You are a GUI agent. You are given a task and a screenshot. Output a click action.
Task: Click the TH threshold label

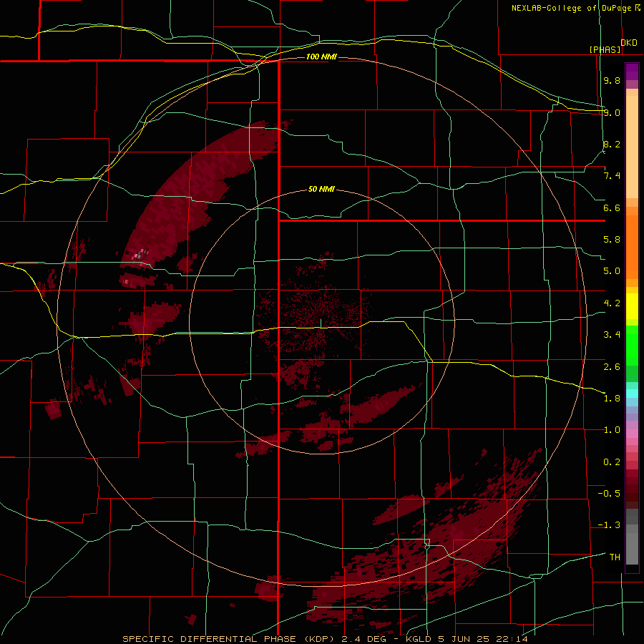click(615, 557)
